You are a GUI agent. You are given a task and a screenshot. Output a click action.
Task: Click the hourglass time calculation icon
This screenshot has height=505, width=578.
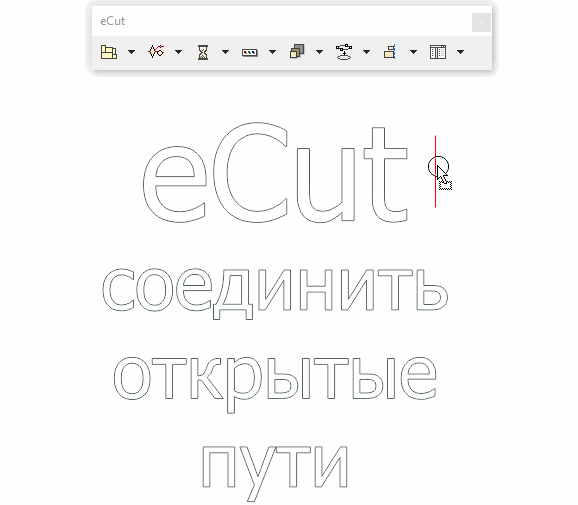point(203,52)
